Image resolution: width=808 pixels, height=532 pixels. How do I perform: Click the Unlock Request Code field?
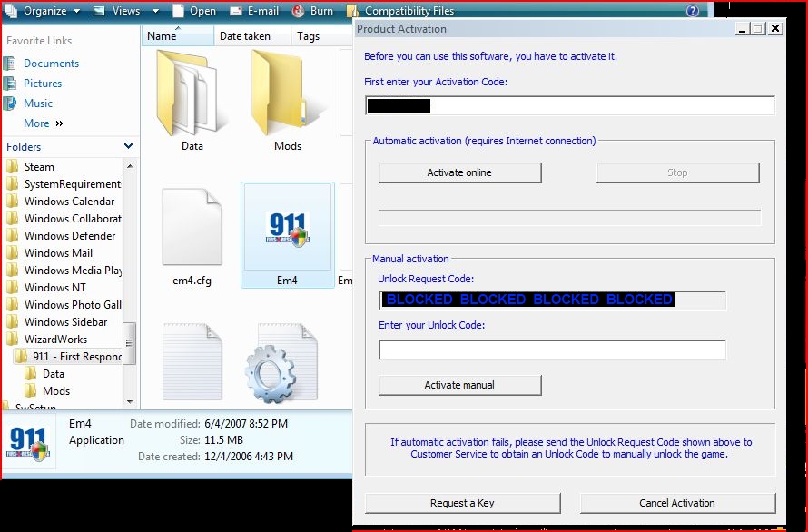[x=552, y=300]
